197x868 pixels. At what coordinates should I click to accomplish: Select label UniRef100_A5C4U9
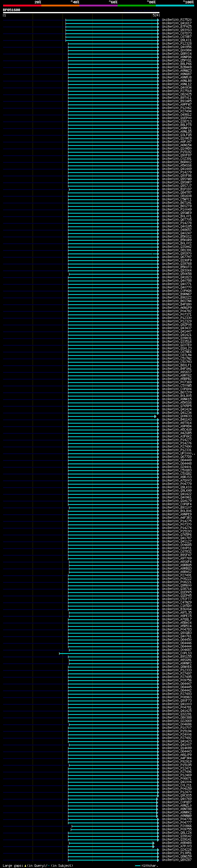(176, 430)
